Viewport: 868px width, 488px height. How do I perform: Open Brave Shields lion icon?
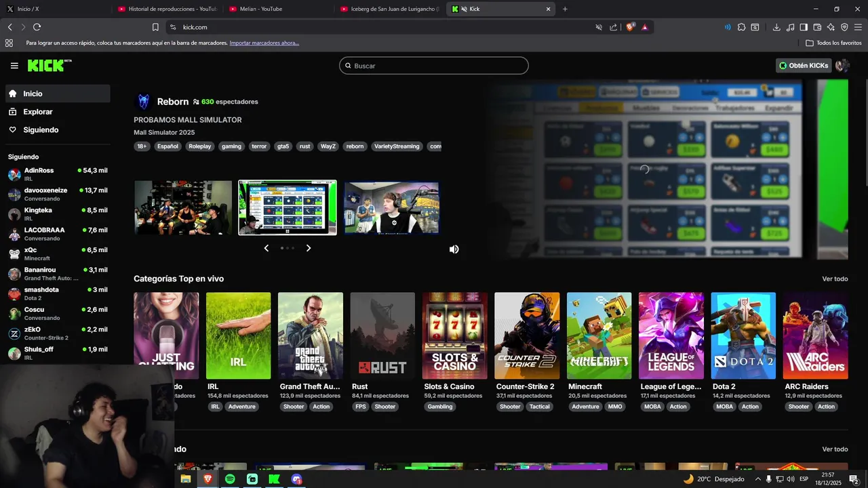[630, 27]
